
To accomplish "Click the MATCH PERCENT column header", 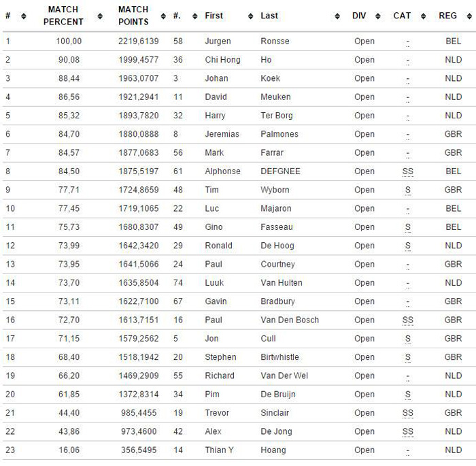I will tap(64, 16).
